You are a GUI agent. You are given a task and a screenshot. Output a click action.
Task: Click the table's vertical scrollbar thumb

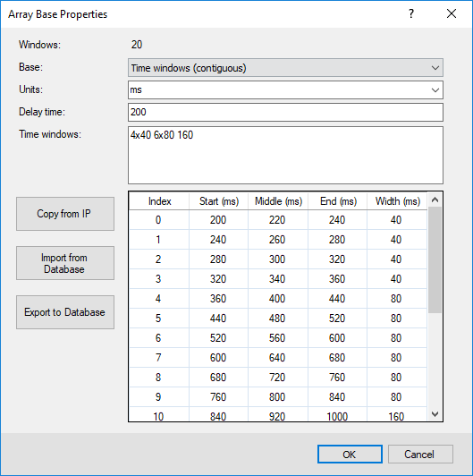click(435, 259)
